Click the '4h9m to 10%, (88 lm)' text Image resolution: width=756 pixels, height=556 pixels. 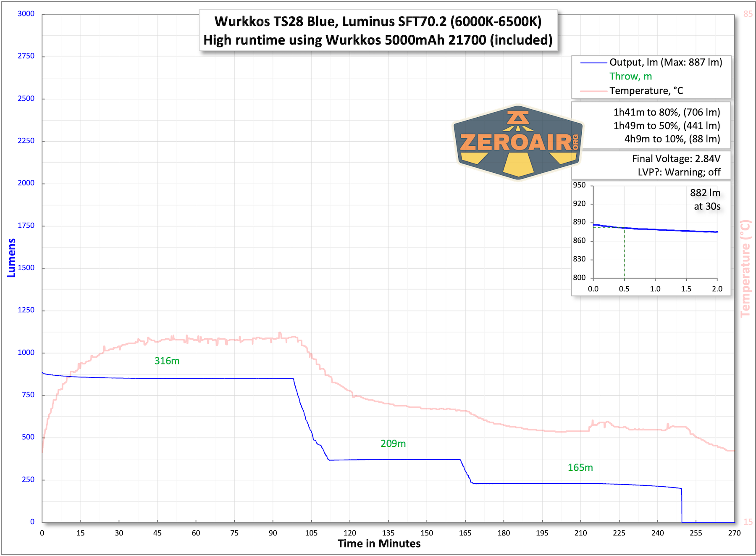672,139
